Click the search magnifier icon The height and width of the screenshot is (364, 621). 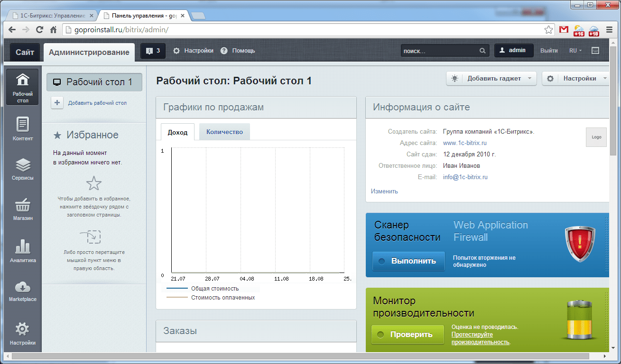[x=482, y=51]
